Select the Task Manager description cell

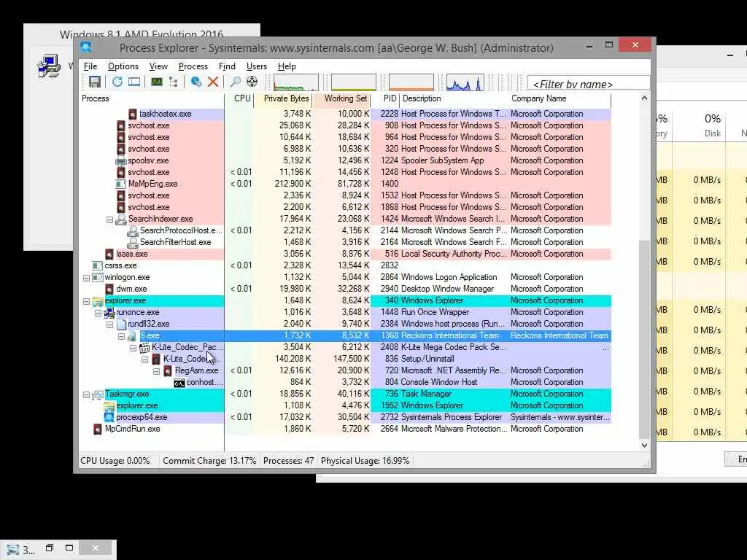pyautogui.click(x=426, y=394)
